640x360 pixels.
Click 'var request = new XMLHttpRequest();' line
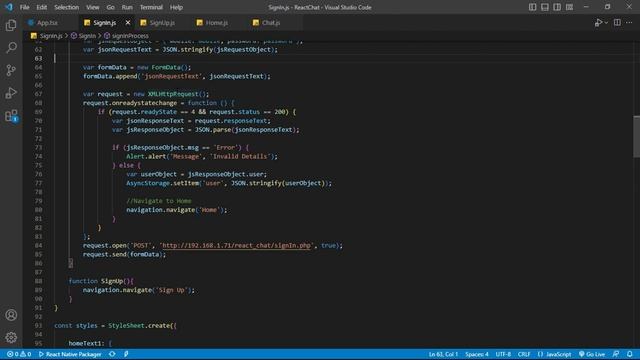coord(146,94)
